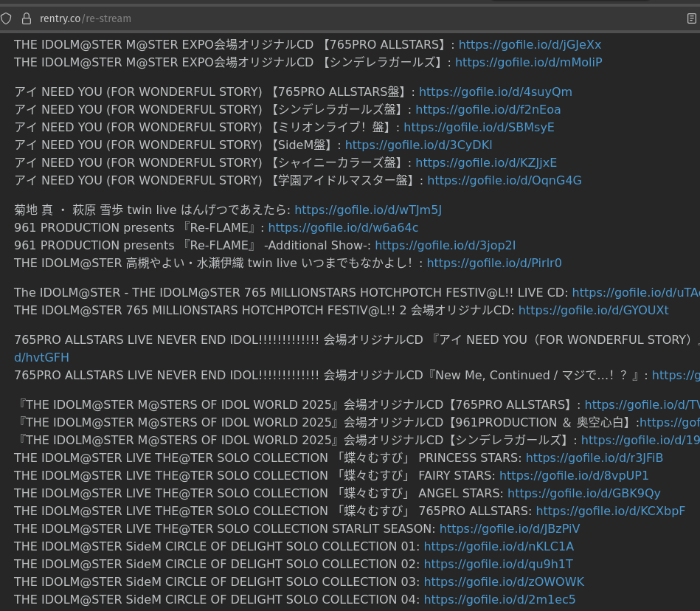This screenshot has width=700, height=611.
Task: Open CIRCLE OF DELIGHT 02 link qu9h1T
Action: pos(498,564)
